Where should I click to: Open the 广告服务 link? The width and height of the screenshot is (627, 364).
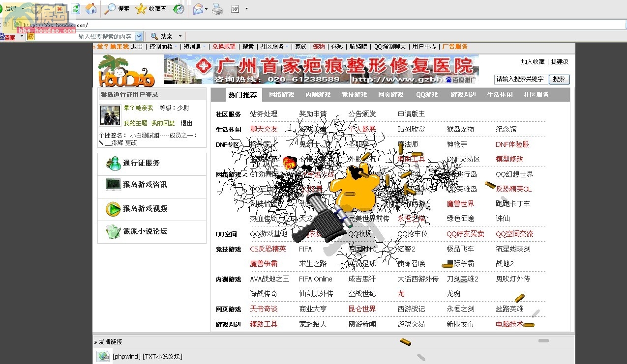click(455, 47)
